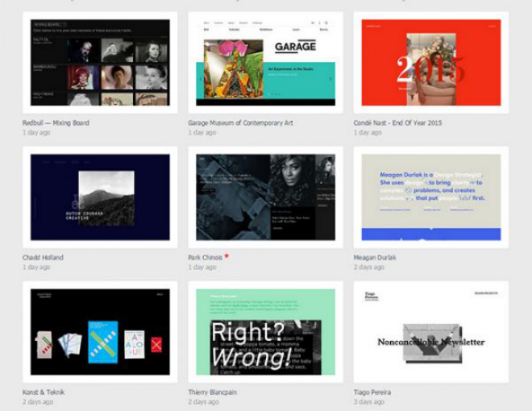Open the 'Park Chinois' title link
Viewport: 532px width, 411px height.
point(205,258)
